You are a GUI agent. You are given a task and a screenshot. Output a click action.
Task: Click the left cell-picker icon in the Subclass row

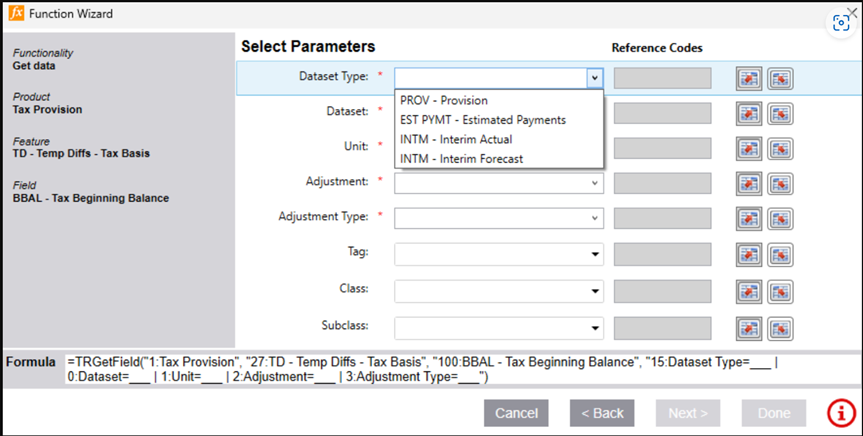[748, 327]
